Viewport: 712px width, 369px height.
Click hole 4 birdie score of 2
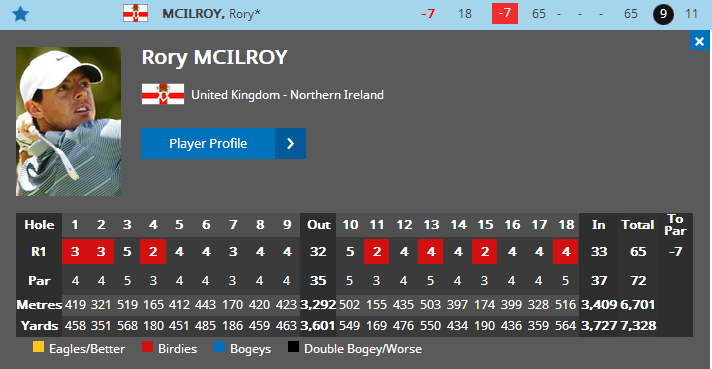coord(153,251)
